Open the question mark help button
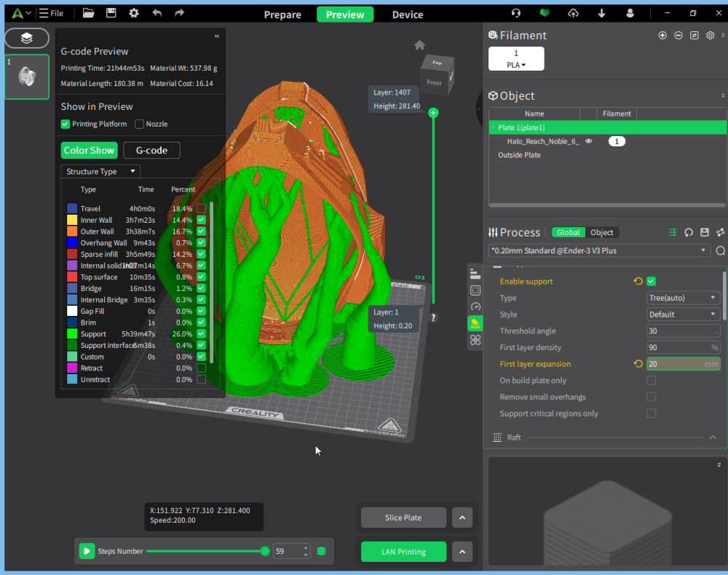This screenshot has width=728, height=575. point(433,318)
